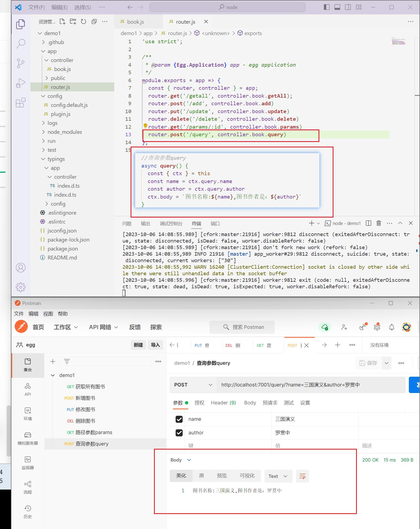Create a new folder in explorer
420x529 pixels.
(x=73, y=21)
